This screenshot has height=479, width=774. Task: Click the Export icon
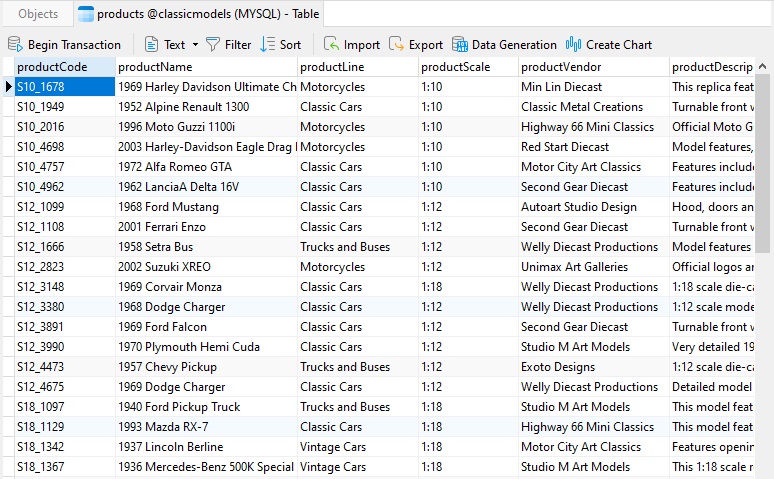coord(396,44)
